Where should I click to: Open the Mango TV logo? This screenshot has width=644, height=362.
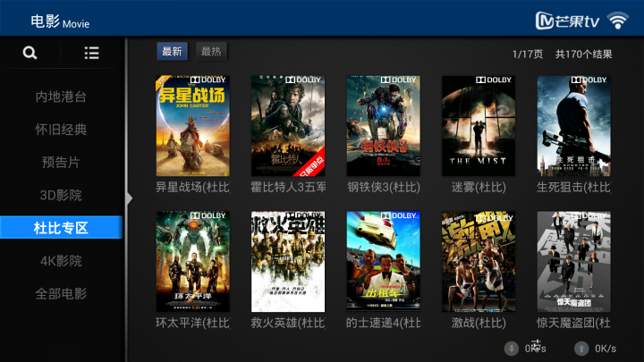tap(567, 21)
